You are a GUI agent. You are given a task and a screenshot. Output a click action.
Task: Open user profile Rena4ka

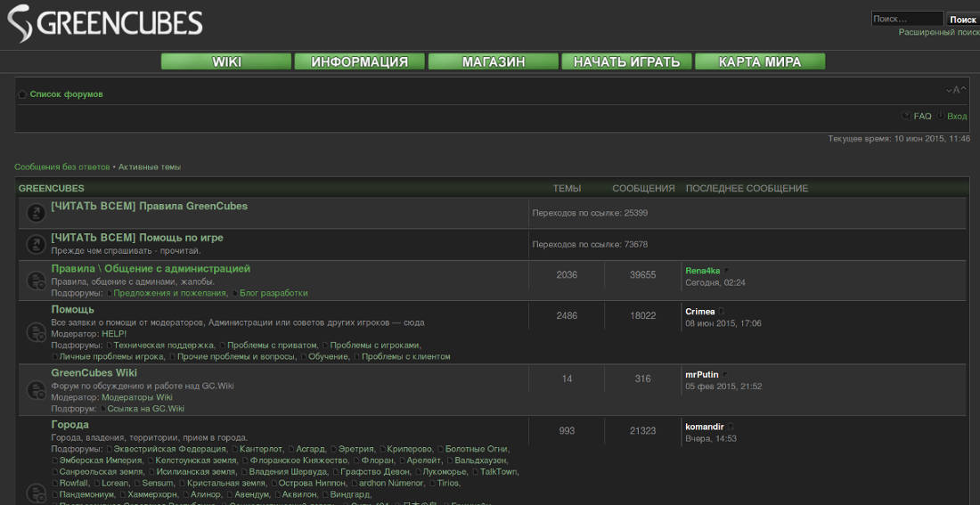(x=703, y=271)
